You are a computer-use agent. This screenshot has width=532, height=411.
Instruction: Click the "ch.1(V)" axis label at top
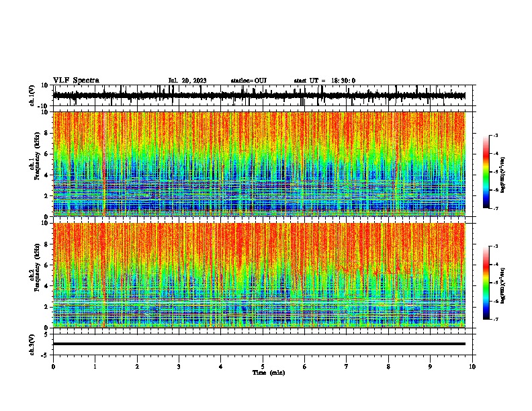tap(32, 95)
